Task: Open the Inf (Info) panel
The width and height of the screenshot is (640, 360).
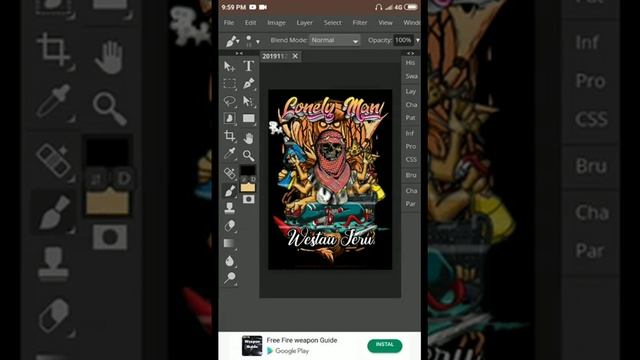Action: coord(411,133)
